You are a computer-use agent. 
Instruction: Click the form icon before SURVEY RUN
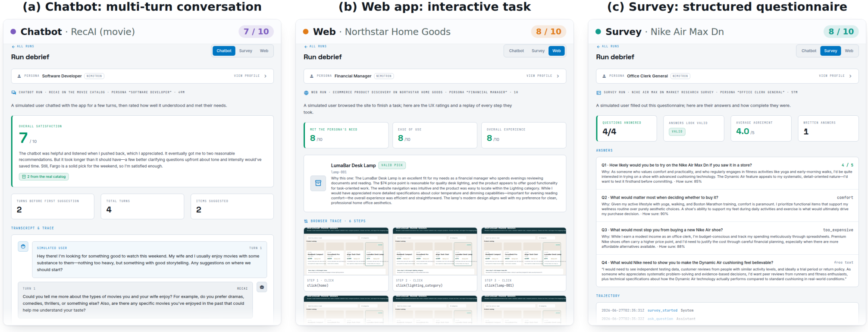click(599, 92)
